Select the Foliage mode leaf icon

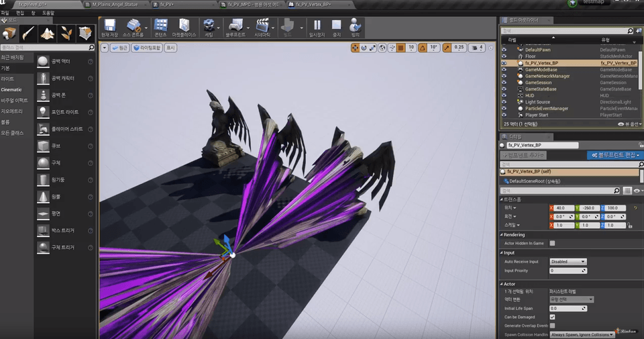click(66, 34)
